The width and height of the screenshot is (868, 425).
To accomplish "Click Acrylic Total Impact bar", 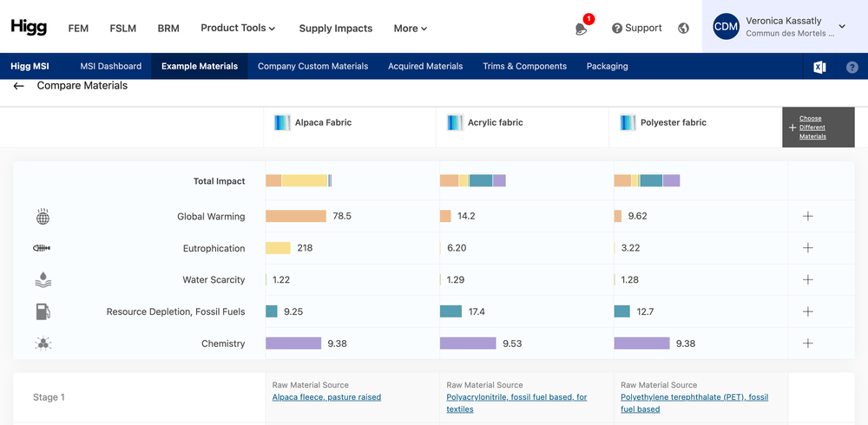I will (473, 180).
